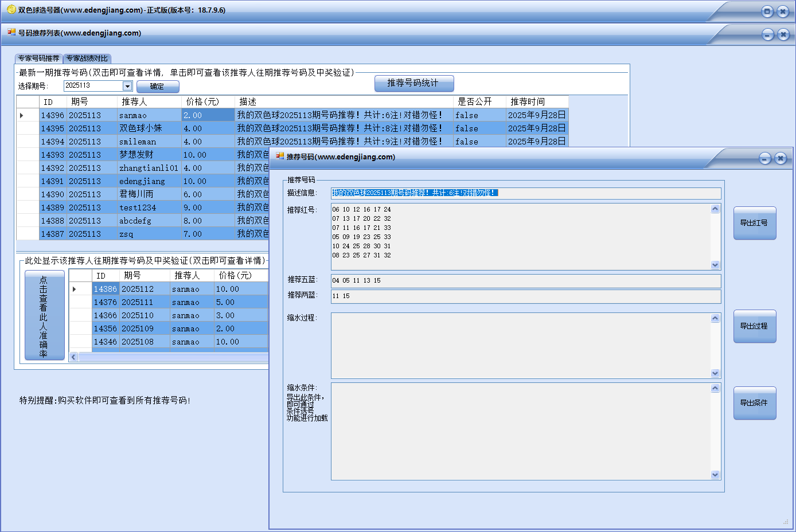Screen dimensions: 796x532
Task: Click the 推荐号码 dialog window icon
Action: click(280, 157)
